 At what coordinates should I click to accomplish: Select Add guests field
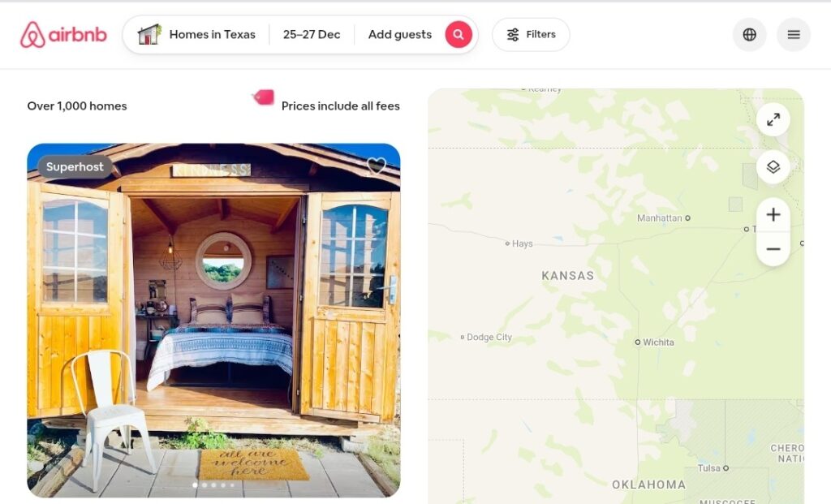click(400, 34)
